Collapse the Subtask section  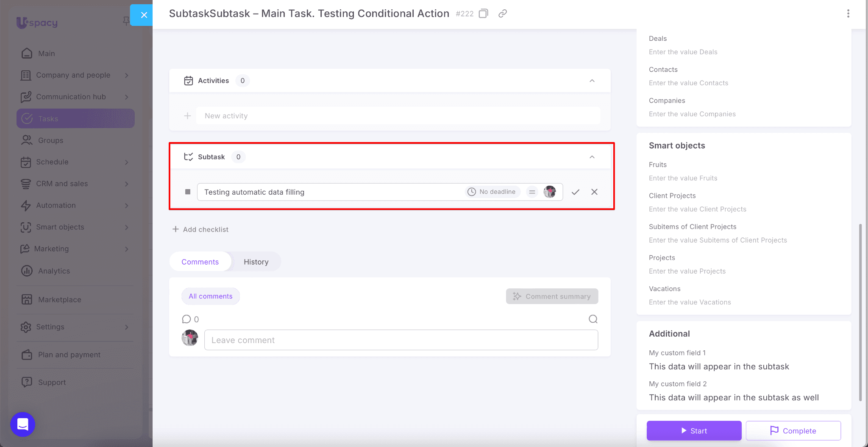point(592,157)
